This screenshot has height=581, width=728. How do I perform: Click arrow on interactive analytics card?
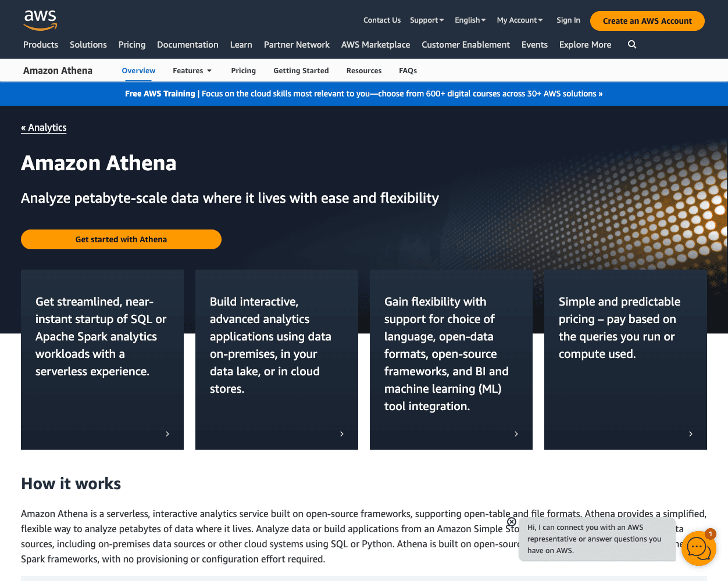click(342, 434)
